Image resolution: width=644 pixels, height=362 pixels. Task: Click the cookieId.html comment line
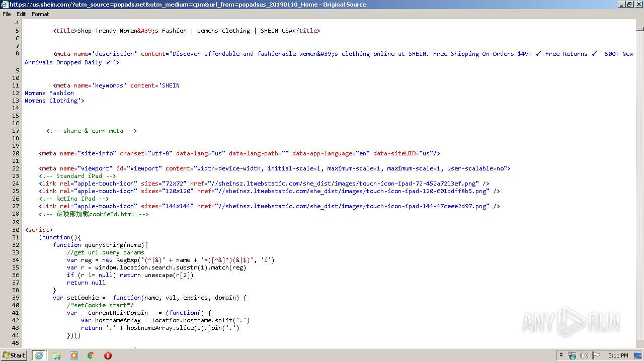(x=94, y=214)
